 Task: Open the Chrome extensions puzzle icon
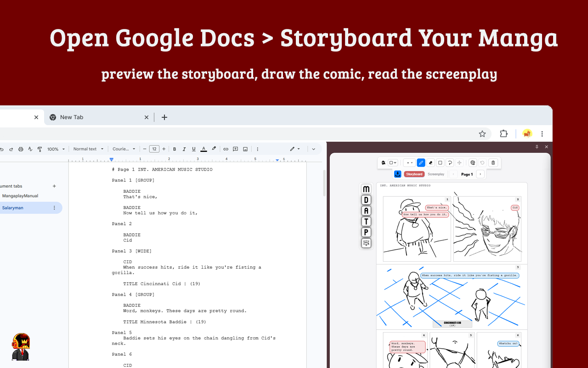[x=503, y=134]
